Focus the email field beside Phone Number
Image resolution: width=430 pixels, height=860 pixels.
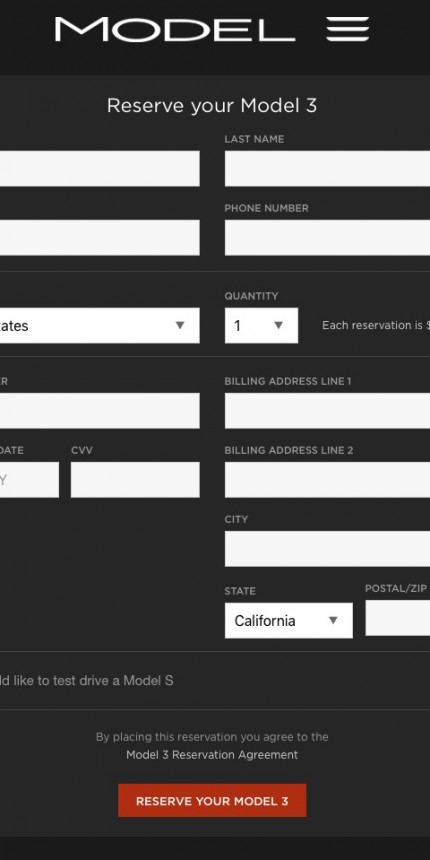99,237
